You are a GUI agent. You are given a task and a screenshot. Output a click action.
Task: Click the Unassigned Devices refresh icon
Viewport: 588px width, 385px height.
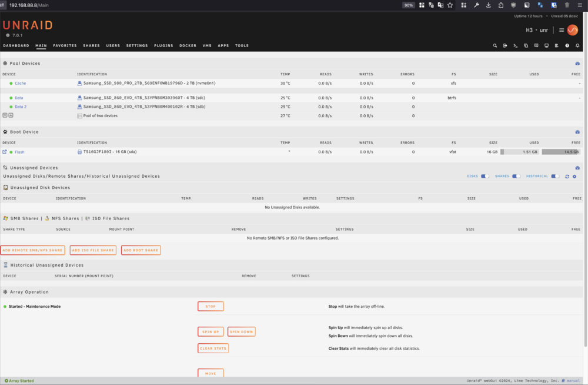pos(567,177)
